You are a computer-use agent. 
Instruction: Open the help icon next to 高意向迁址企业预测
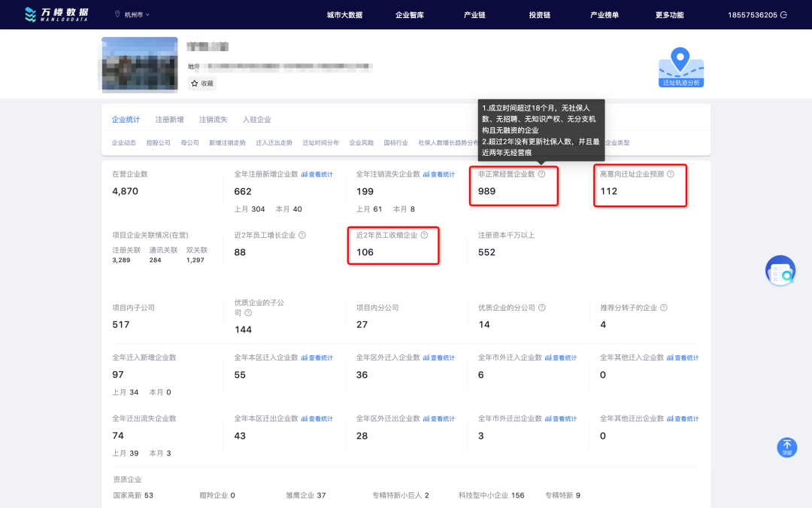click(x=671, y=173)
